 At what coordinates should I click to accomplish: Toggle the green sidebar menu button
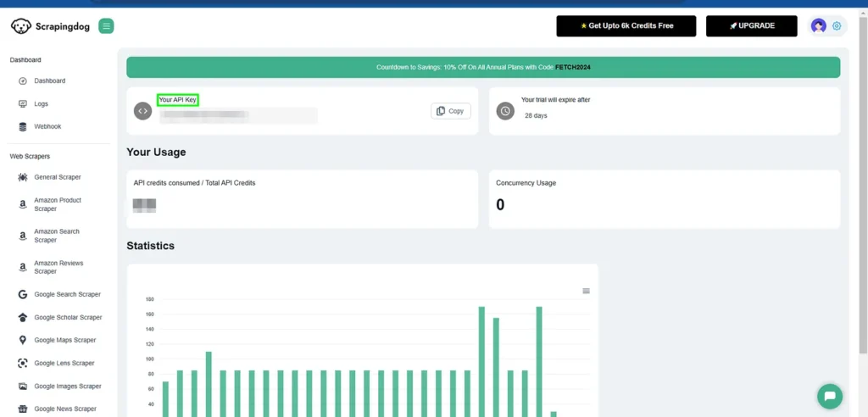[x=106, y=26]
